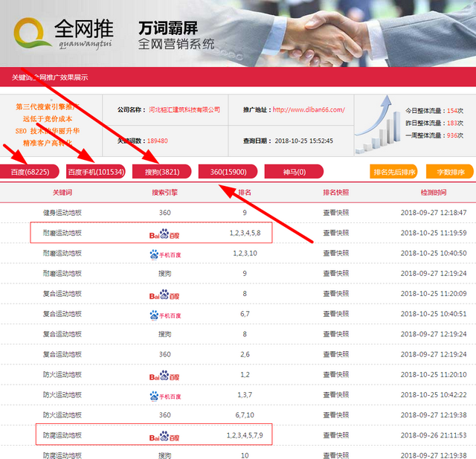The width and height of the screenshot is (476, 459).
Task: Click the query date 2018-10-25 15:52:45
Action: coord(303,141)
